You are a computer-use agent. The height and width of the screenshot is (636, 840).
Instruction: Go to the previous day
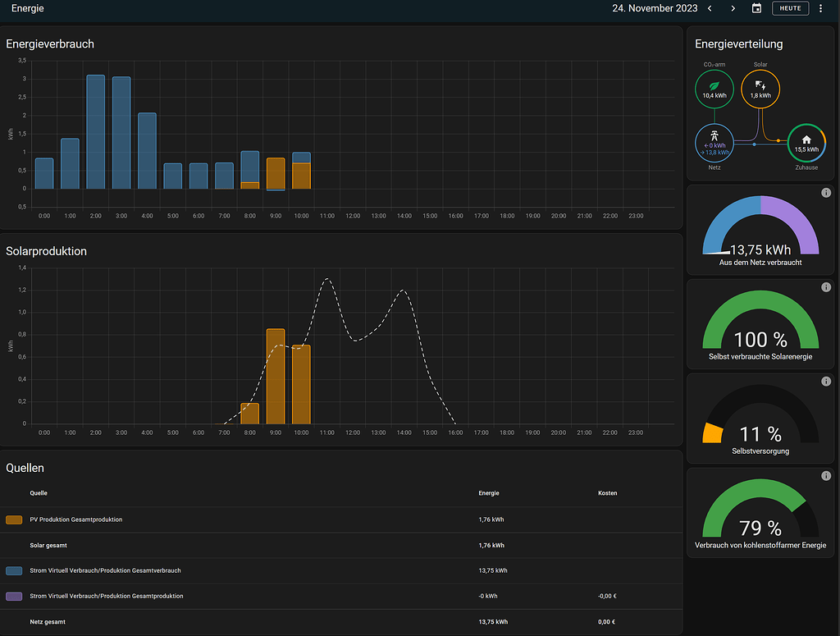[x=710, y=8]
